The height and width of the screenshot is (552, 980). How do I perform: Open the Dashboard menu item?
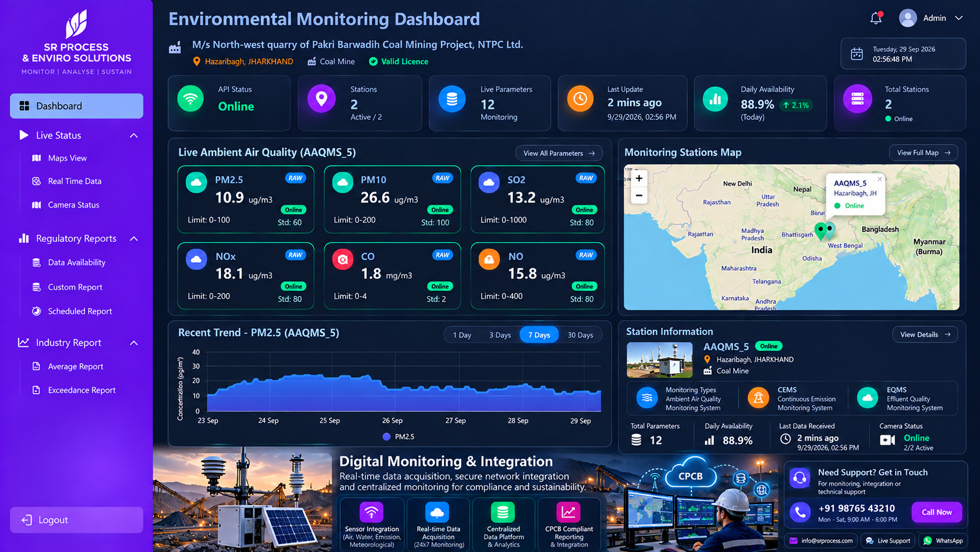(76, 106)
